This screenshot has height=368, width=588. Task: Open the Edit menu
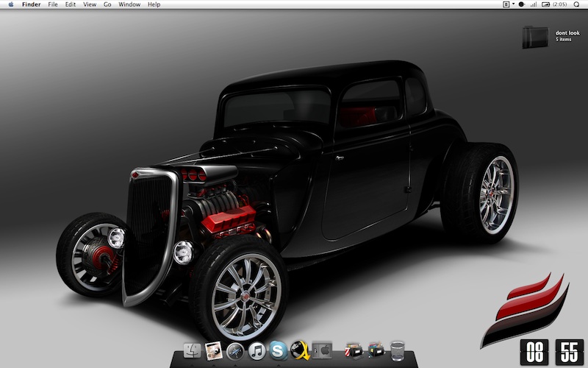coord(71,4)
